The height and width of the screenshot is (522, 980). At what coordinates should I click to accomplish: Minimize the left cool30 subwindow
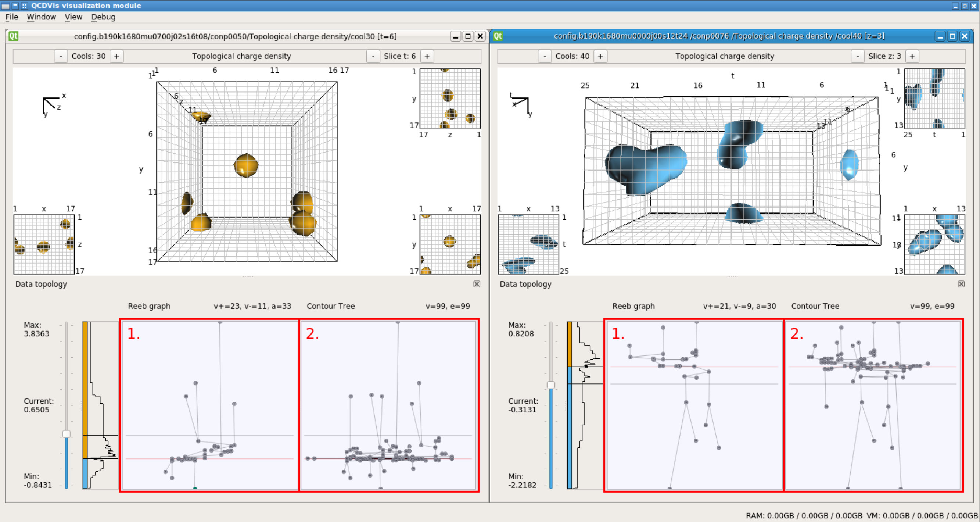(x=455, y=36)
